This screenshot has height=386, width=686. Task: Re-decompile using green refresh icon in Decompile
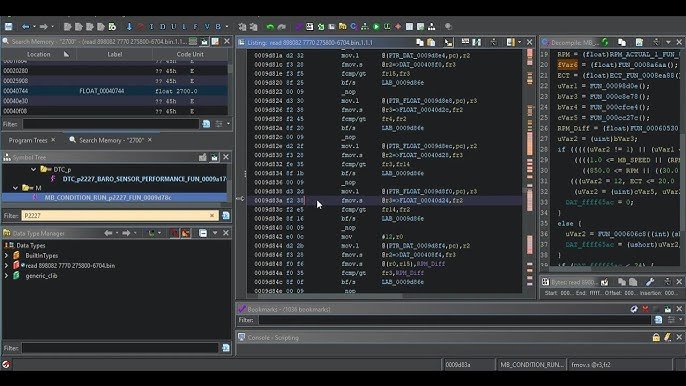click(x=605, y=42)
